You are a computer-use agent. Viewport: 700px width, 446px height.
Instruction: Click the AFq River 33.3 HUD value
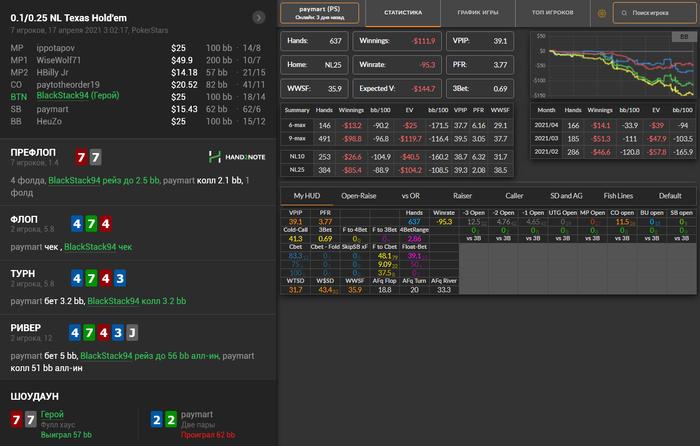click(x=444, y=290)
